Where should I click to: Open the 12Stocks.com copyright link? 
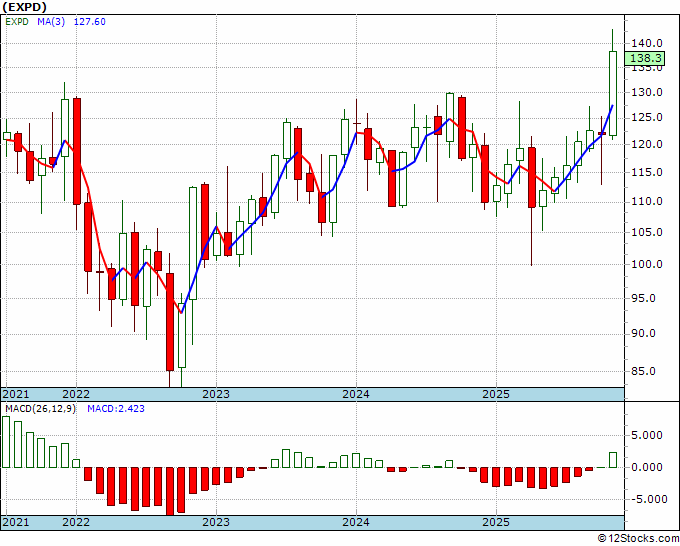click(x=638, y=539)
